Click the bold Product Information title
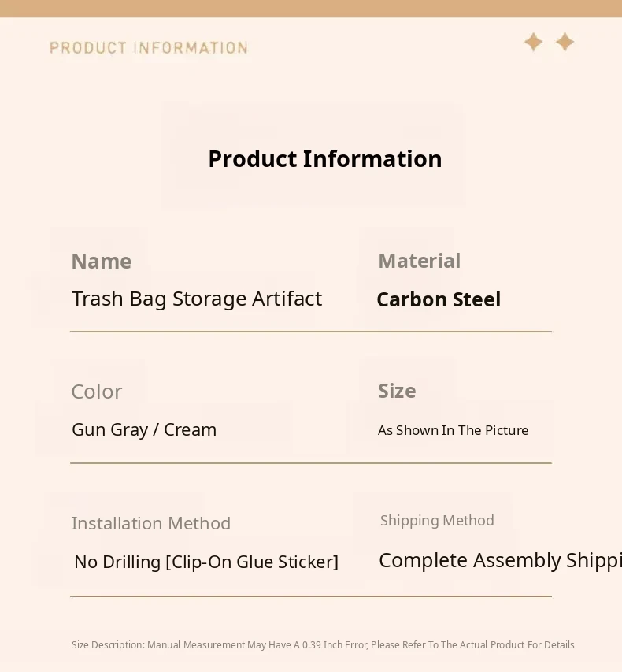 pos(324,159)
